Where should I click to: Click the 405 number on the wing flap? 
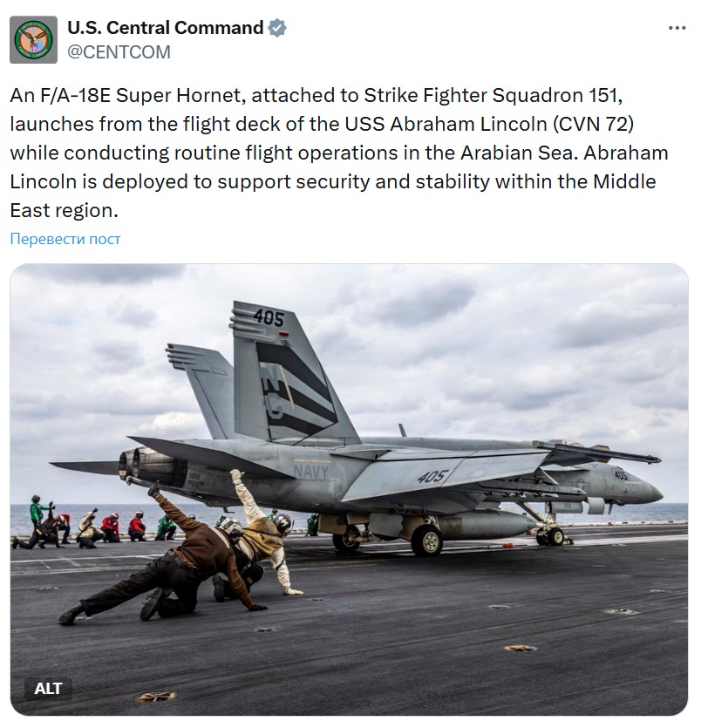pyautogui.click(x=432, y=476)
